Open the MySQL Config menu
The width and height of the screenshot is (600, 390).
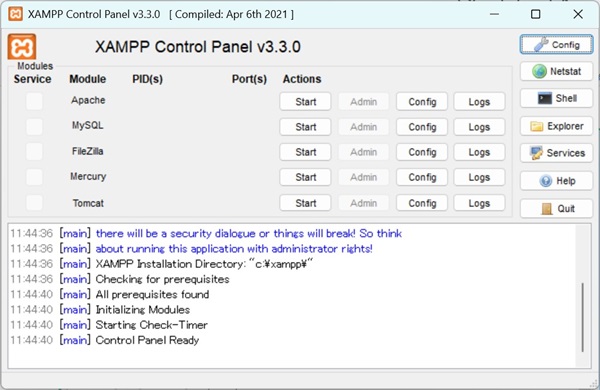point(422,127)
